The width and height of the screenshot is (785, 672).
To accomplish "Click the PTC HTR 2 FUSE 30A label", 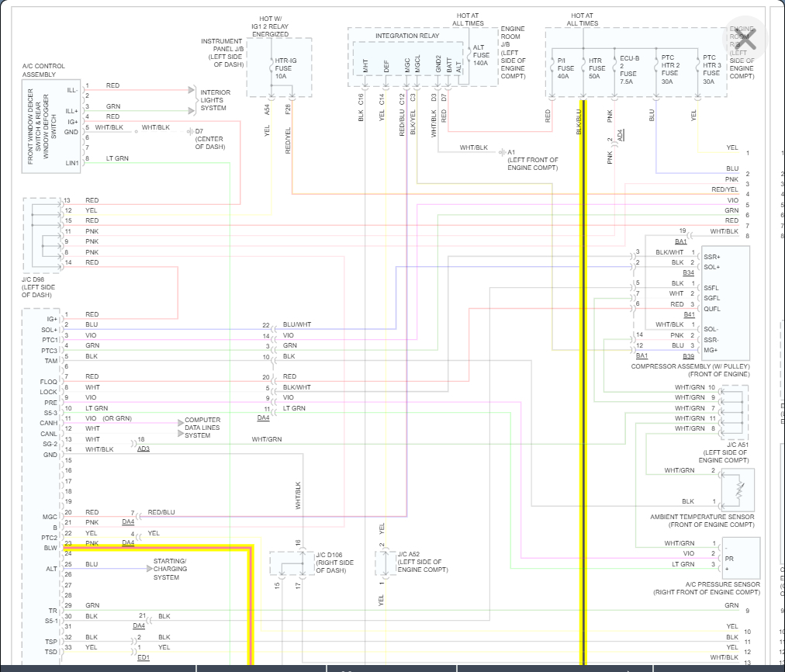I will click(x=670, y=69).
